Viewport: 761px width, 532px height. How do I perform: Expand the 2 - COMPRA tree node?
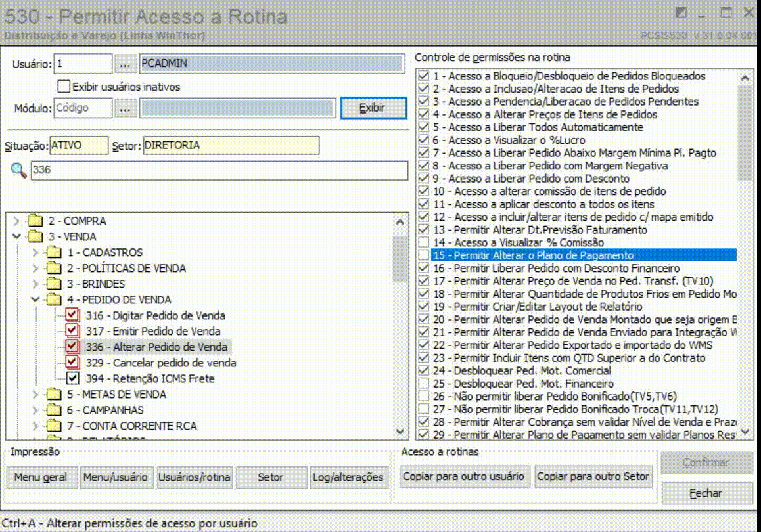[16, 221]
